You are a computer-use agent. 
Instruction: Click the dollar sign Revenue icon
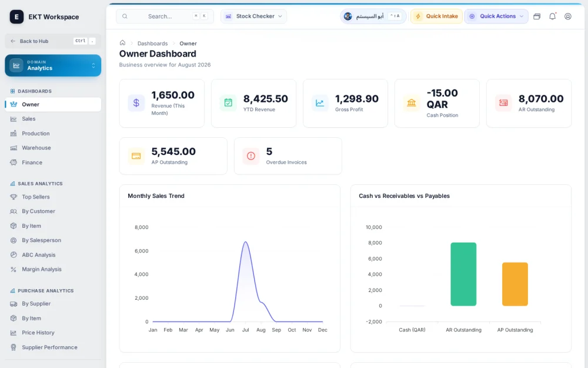coord(136,103)
